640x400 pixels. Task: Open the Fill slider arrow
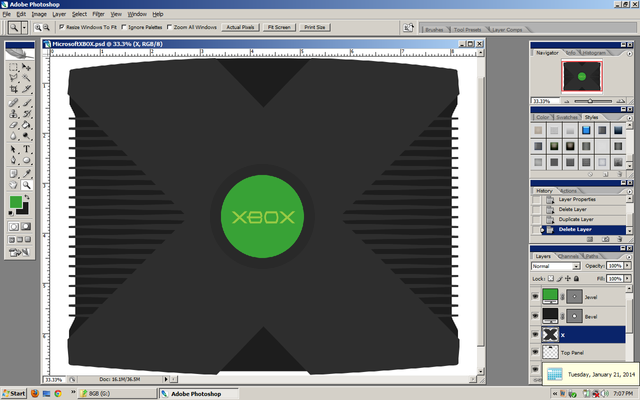click(628, 278)
